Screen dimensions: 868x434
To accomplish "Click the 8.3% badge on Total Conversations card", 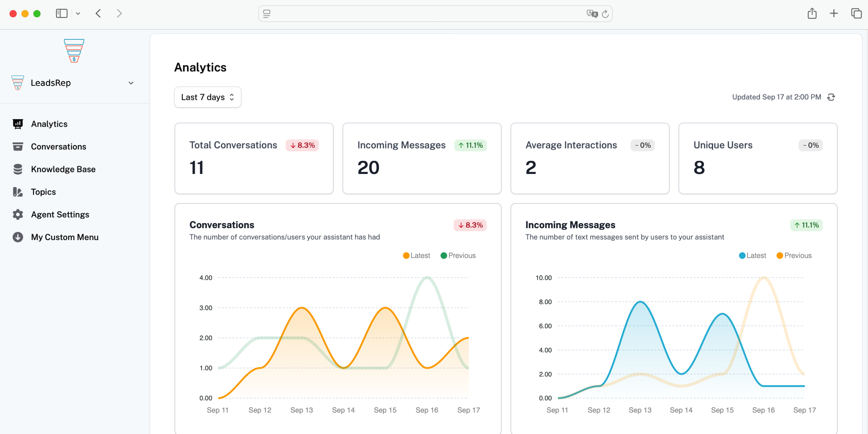I will click(302, 145).
